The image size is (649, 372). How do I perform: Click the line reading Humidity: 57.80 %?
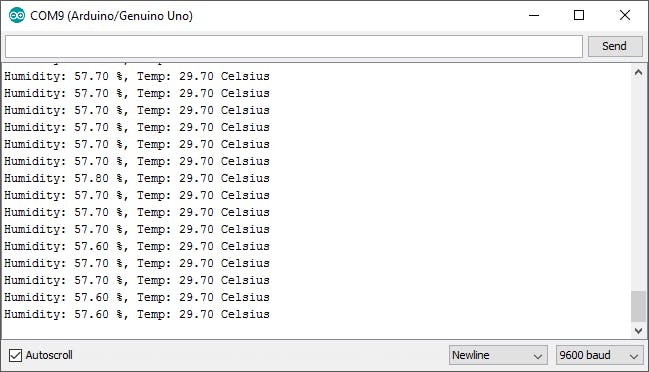[x=137, y=178]
